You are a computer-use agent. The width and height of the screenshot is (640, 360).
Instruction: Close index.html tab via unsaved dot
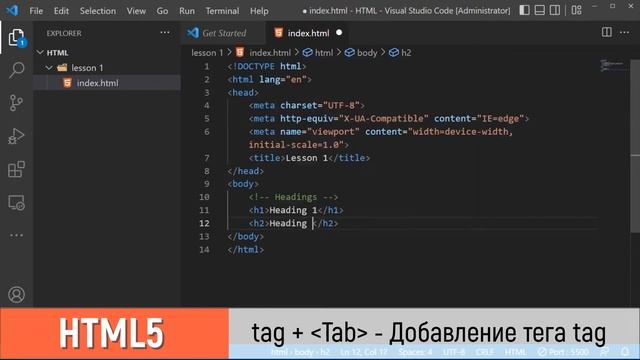point(339,33)
